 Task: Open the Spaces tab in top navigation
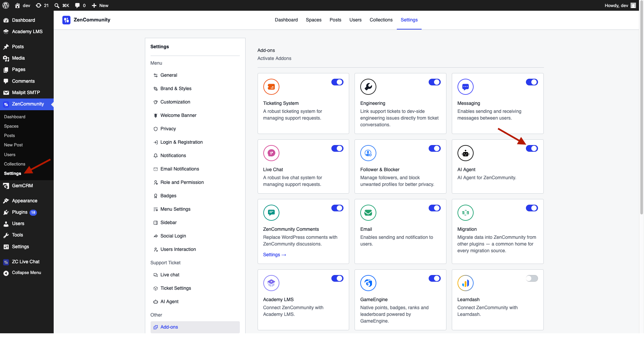coord(314,20)
